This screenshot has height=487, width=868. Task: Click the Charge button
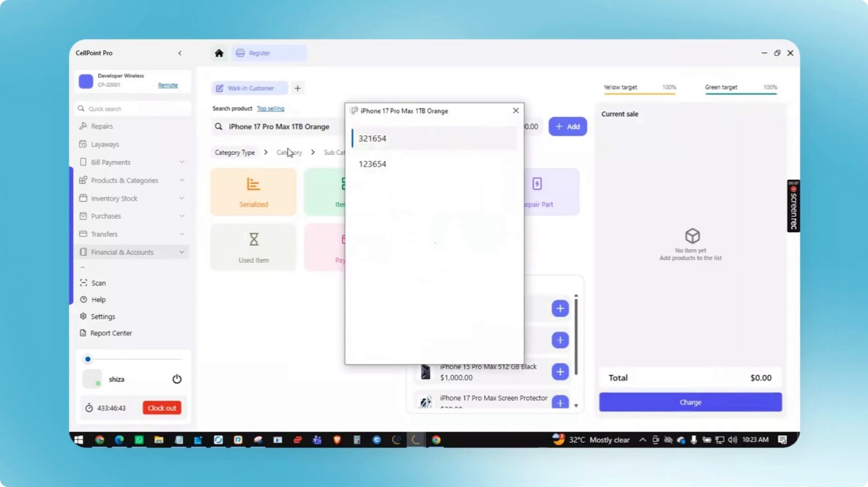pos(691,402)
